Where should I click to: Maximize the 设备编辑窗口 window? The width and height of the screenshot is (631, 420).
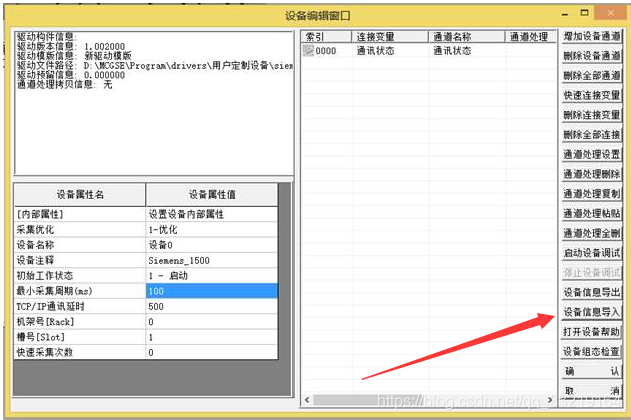pyautogui.click(x=584, y=13)
